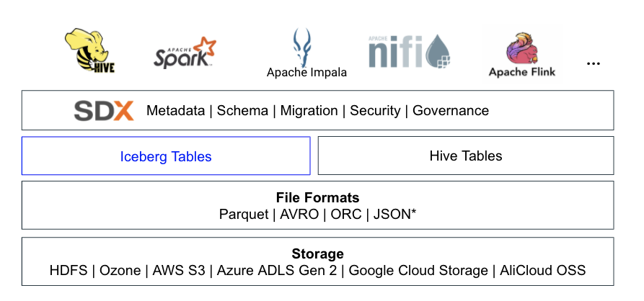Click the ellipsis after Apache Flink
The width and height of the screenshot is (644, 301).
593,65
